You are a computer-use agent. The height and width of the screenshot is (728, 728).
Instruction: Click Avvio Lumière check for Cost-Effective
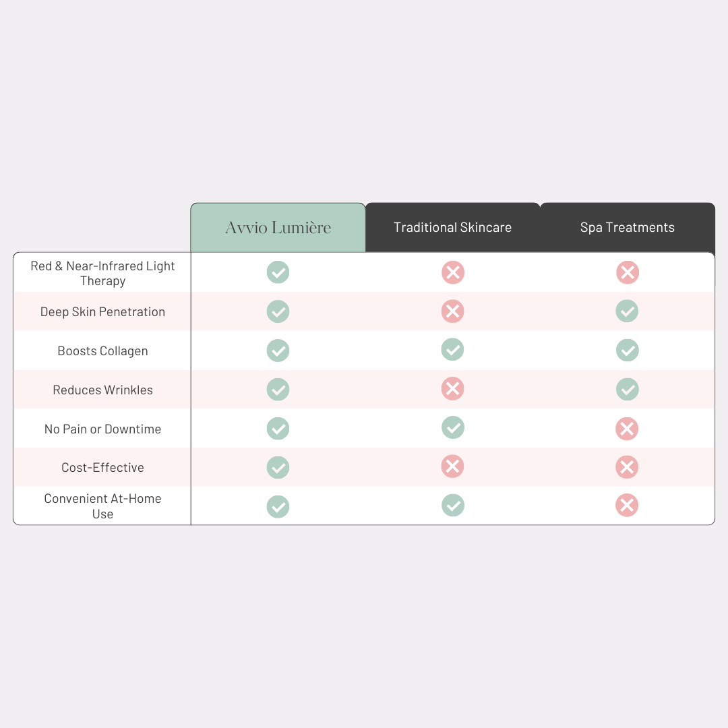pyautogui.click(x=278, y=467)
